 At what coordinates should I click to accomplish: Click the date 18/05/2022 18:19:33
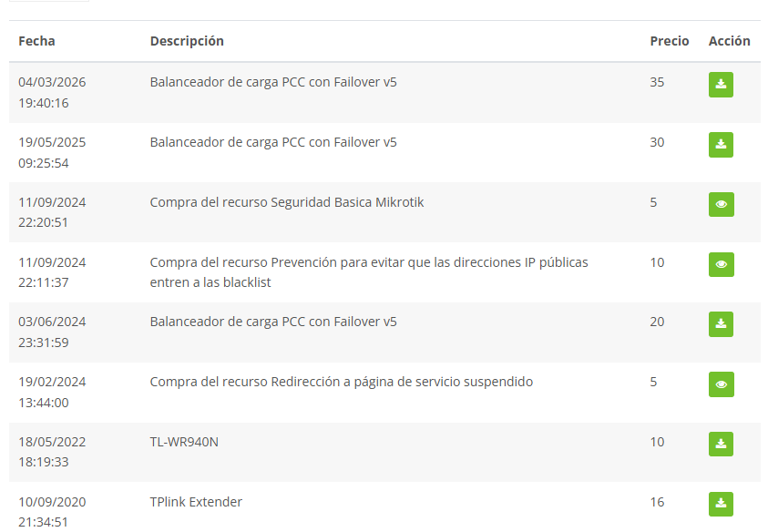[x=52, y=452]
